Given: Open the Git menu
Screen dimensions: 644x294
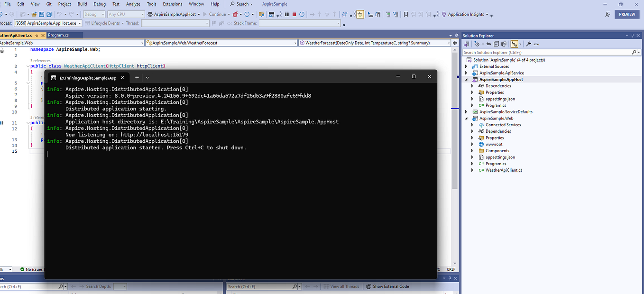Looking at the screenshot, I should (x=49, y=4).
